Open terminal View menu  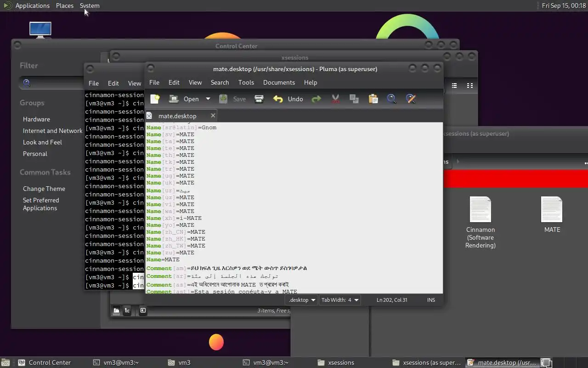pyautogui.click(x=135, y=83)
